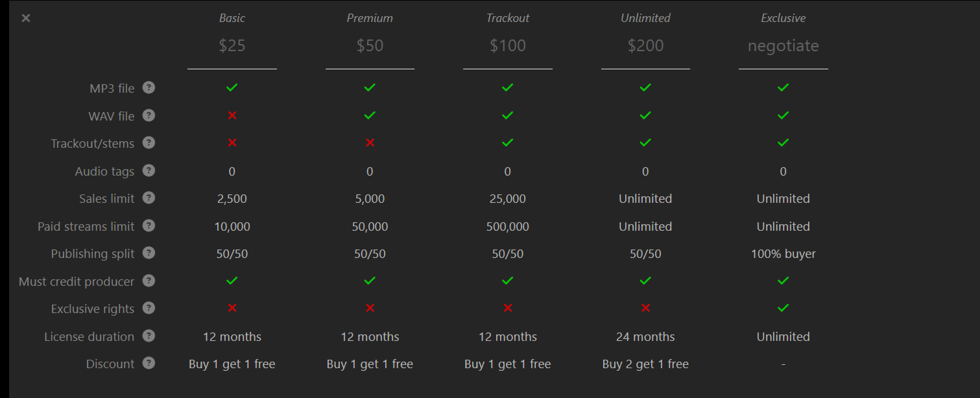Click the License duration question mark icon
Screen dimensions: 980x398
click(149, 336)
